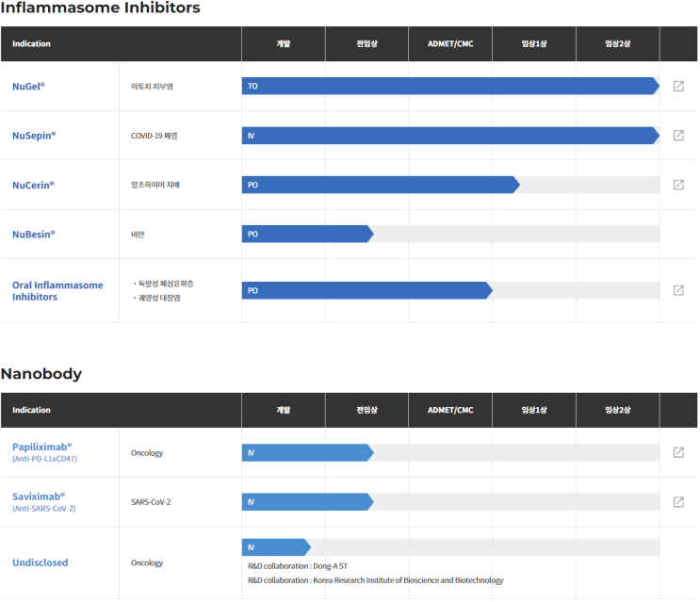Click Indication header in Nanobody table
700x602 pixels.
click(x=31, y=410)
